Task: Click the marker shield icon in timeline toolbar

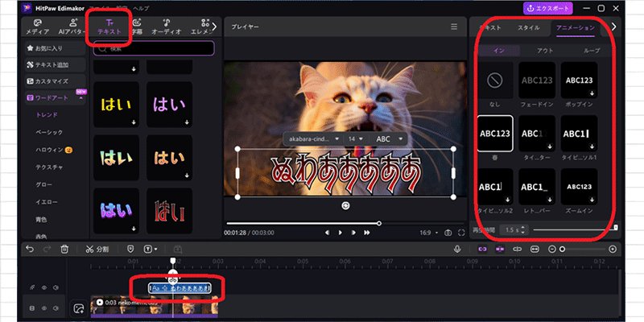Action: coord(130,249)
